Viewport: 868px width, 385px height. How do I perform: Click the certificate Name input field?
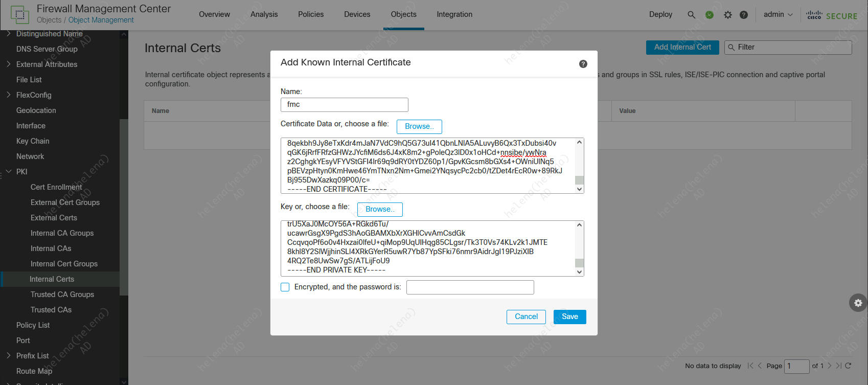pos(344,105)
